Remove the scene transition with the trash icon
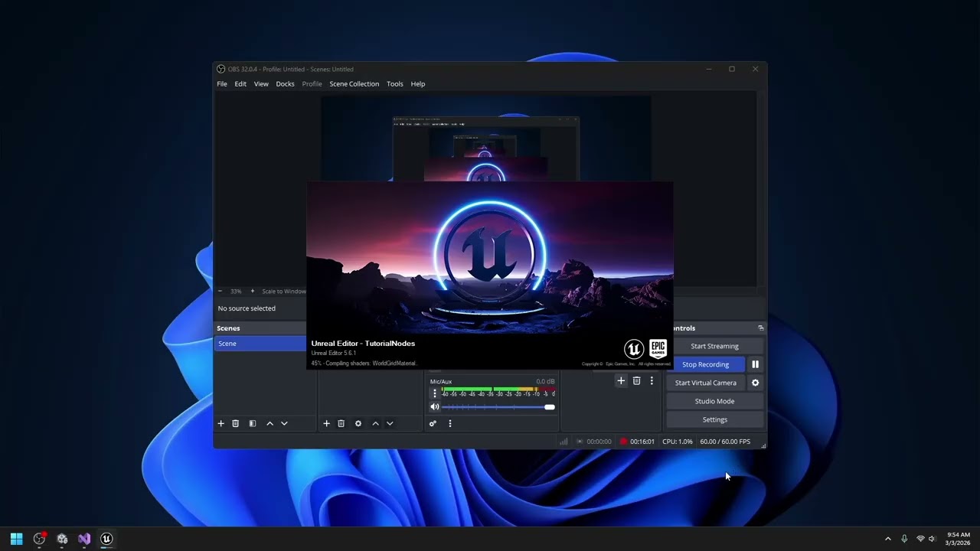The width and height of the screenshot is (980, 551). pyautogui.click(x=636, y=380)
